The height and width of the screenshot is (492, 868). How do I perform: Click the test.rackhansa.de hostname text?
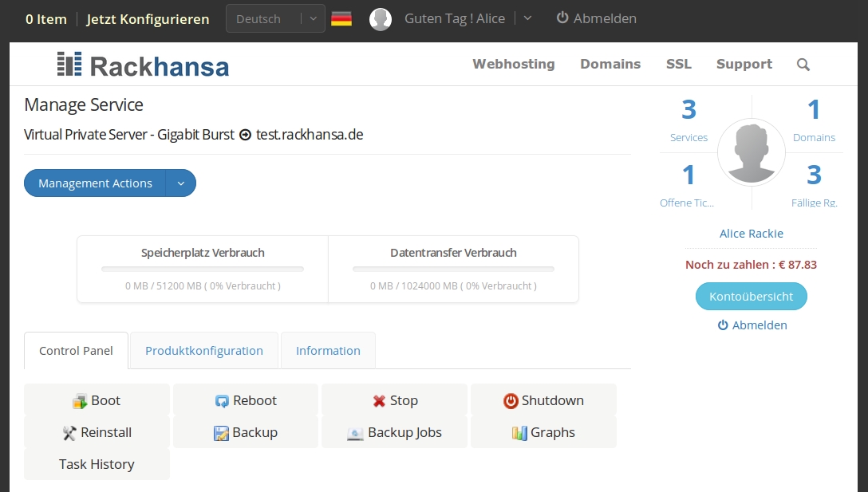click(x=310, y=135)
